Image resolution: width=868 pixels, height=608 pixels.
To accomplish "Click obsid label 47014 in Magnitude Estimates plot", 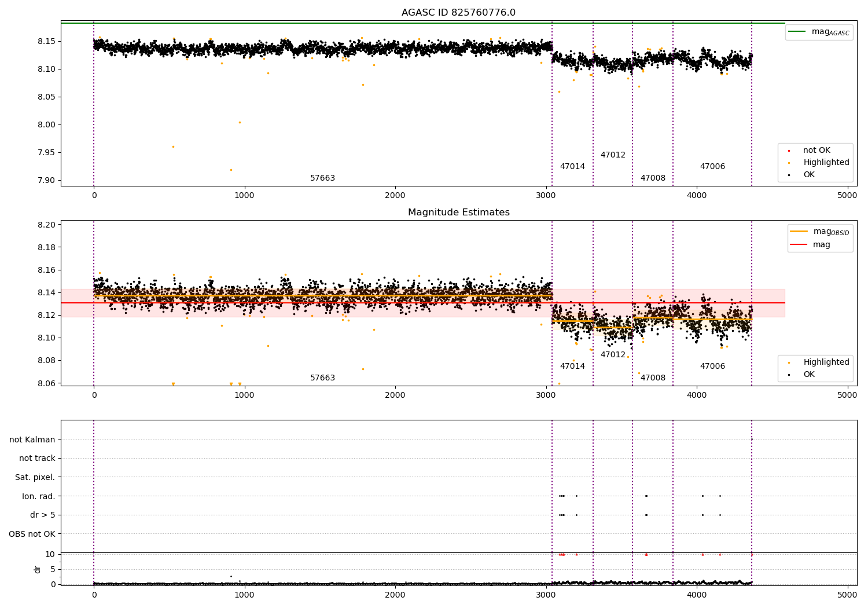I will point(572,367).
